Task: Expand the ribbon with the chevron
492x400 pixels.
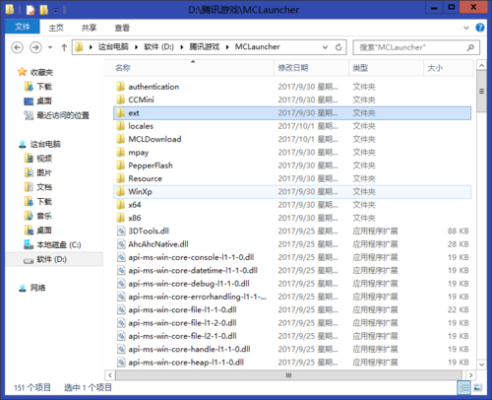Action: (x=466, y=28)
